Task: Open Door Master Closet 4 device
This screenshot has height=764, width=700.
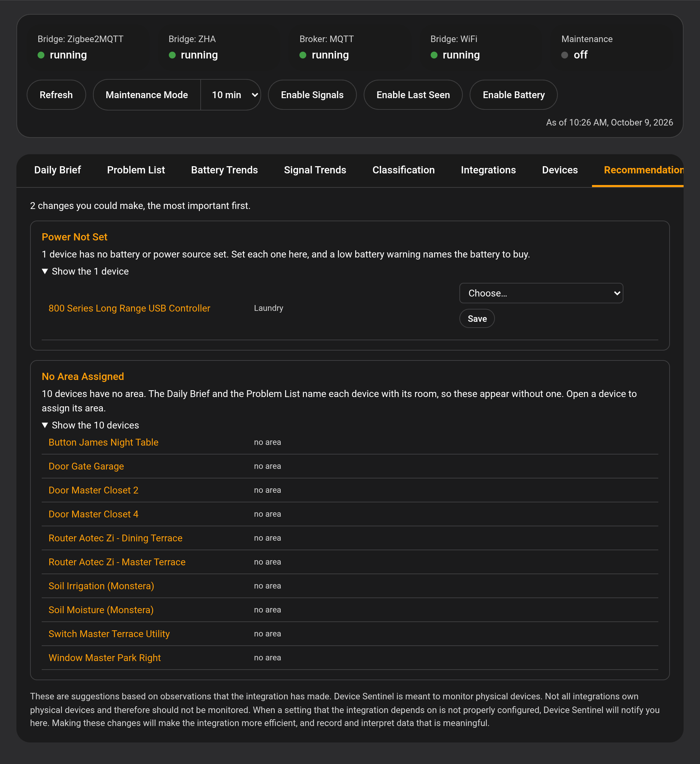Action: pos(93,514)
